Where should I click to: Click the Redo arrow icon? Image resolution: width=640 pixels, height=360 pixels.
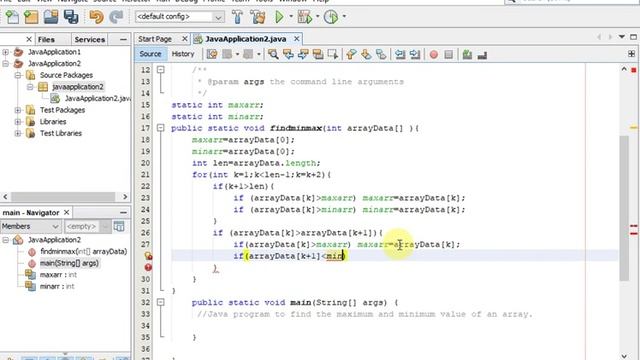pyautogui.click(x=116, y=17)
